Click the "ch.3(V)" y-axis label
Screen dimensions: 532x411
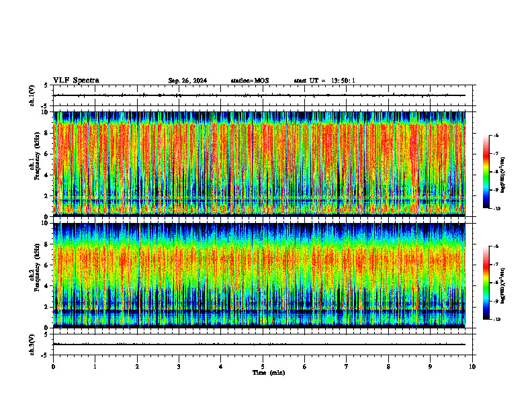pos(32,345)
